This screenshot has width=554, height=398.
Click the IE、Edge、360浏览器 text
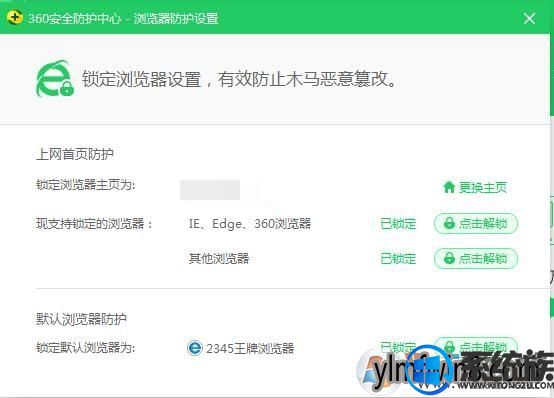coord(250,224)
